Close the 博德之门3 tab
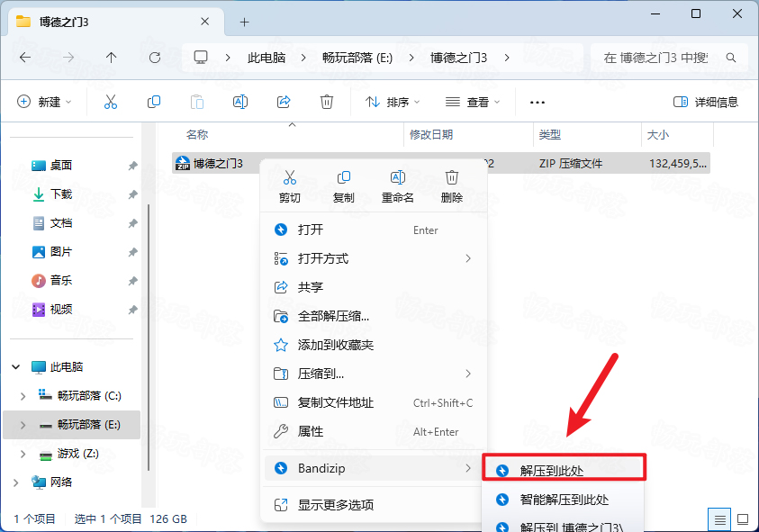The height and width of the screenshot is (532, 759). [204, 22]
